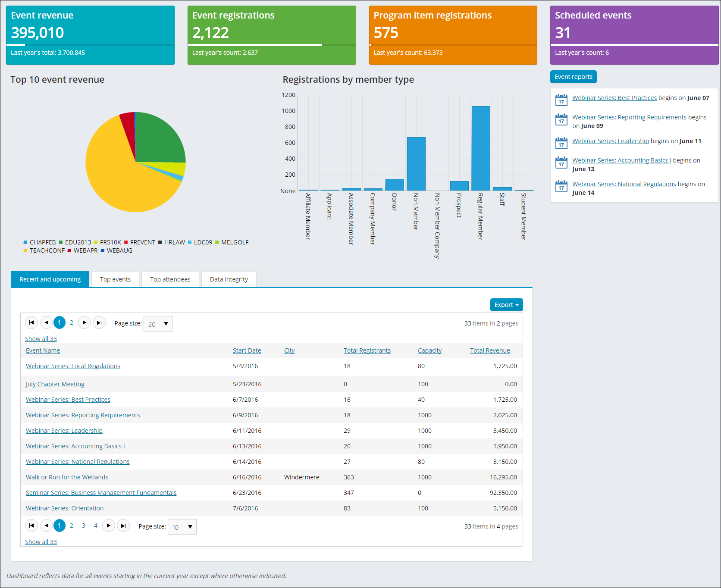Screen dimensions: 721x588
Task: Go to last page in bottom pager
Action: tap(123, 525)
